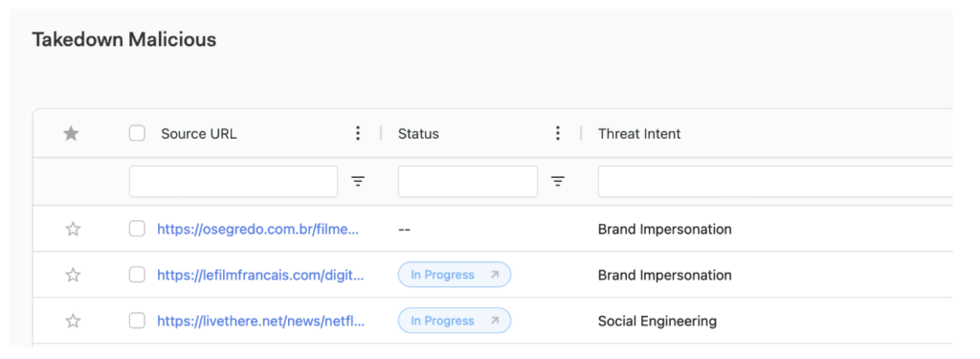Click In Progress status for livethere row
Image resolution: width=980 pixels, height=359 pixels.
[455, 321]
